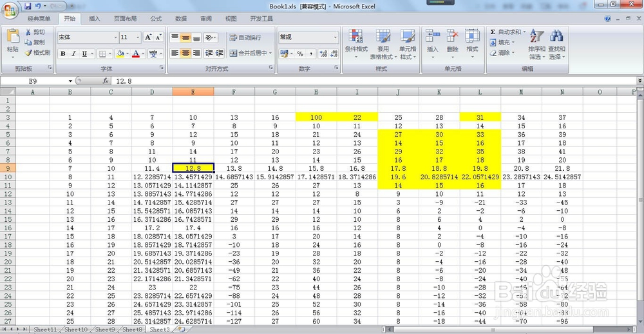
Task: Click the Delete cells (删除) icon
Action: [x=453, y=36]
